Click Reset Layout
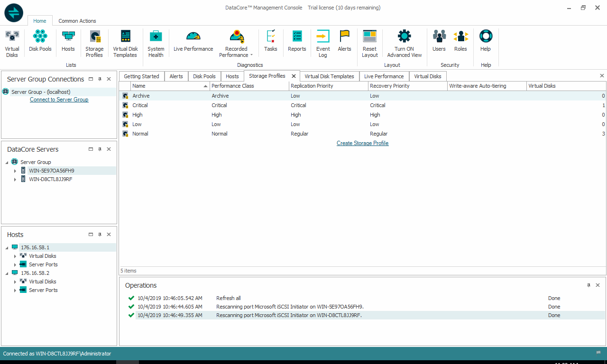Image resolution: width=607 pixels, height=364 pixels. [370, 44]
